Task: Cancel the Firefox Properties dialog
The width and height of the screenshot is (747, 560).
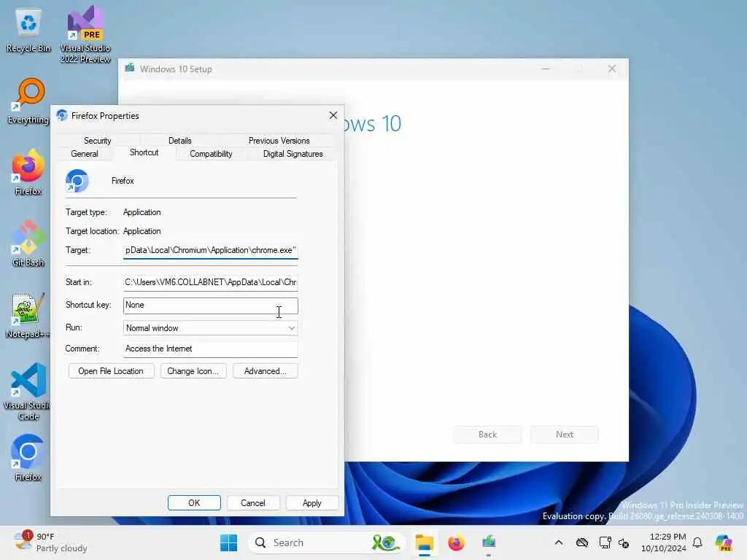Action: [x=252, y=503]
